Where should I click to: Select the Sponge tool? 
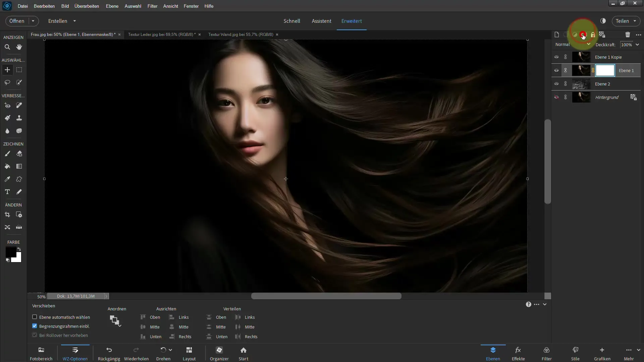(x=19, y=131)
